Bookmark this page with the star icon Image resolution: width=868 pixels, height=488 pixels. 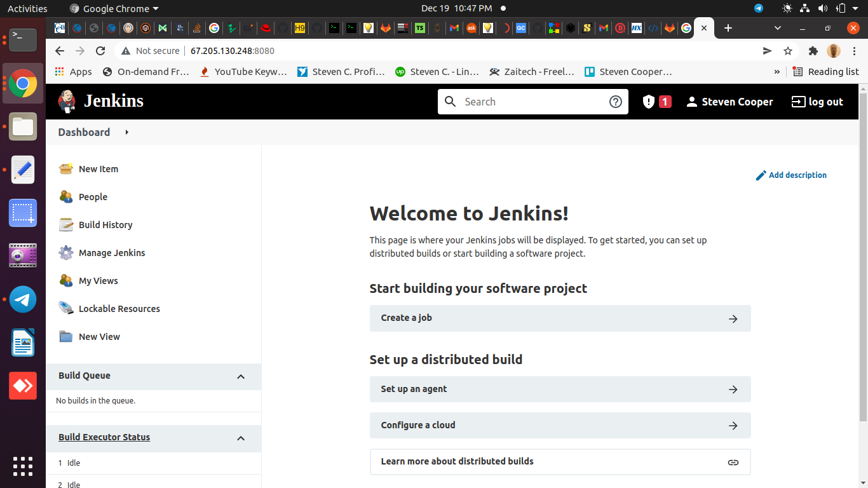click(788, 51)
